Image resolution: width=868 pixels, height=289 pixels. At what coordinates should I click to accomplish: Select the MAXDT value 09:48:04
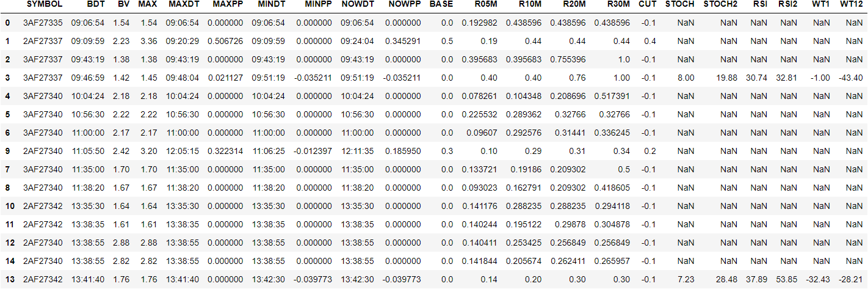pyautogui.click(x=183, y=78)
